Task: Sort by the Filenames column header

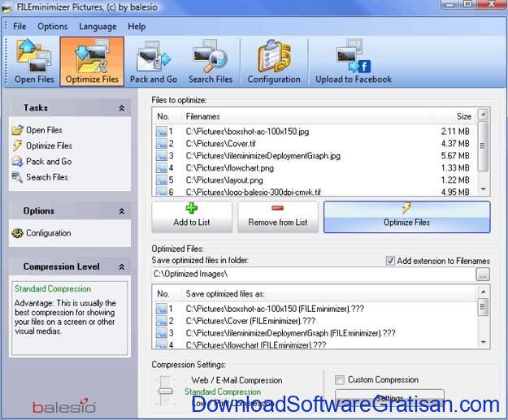Action: 306,116
